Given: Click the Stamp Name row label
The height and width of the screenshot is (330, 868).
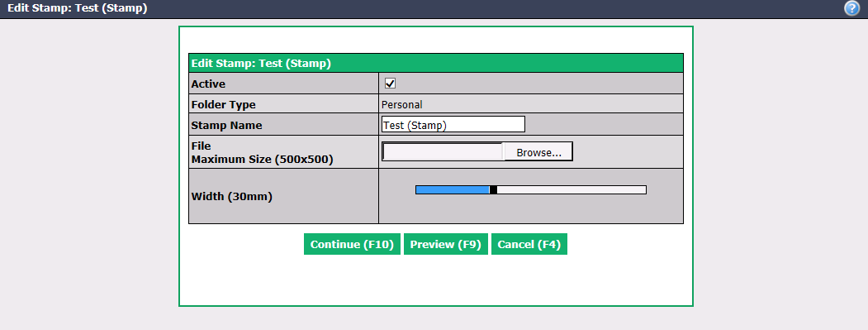Looking at the screenshot, I should pos(226,126).
